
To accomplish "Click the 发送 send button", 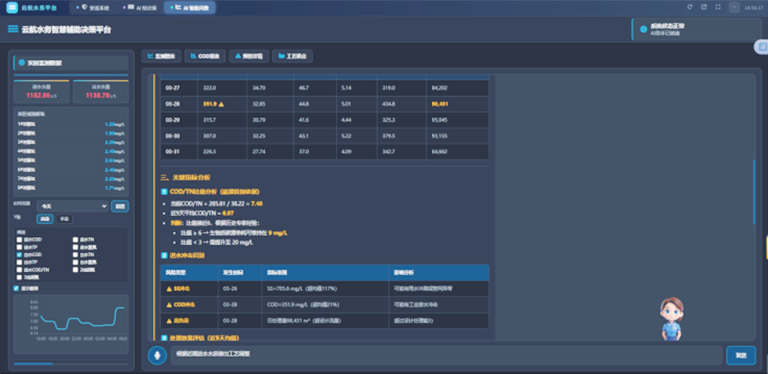I will [741, 355].
